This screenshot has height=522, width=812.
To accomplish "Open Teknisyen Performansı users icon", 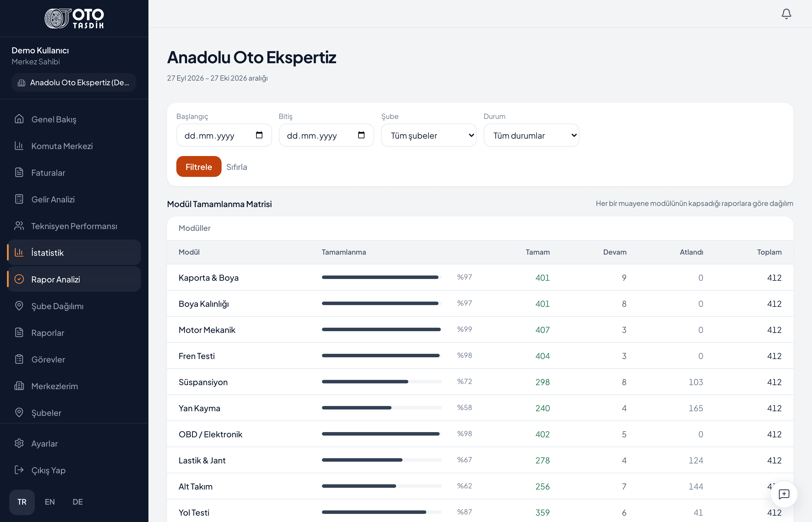I will pos(19,226).
